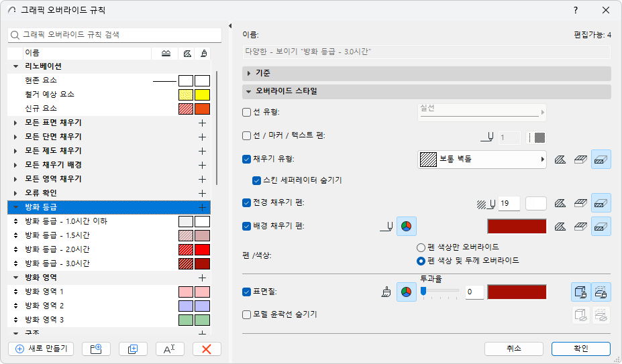This screenshot has width=622, height=364.
Task: Click uncut fill icon in 채우기 유형 row
Action: 560,160
